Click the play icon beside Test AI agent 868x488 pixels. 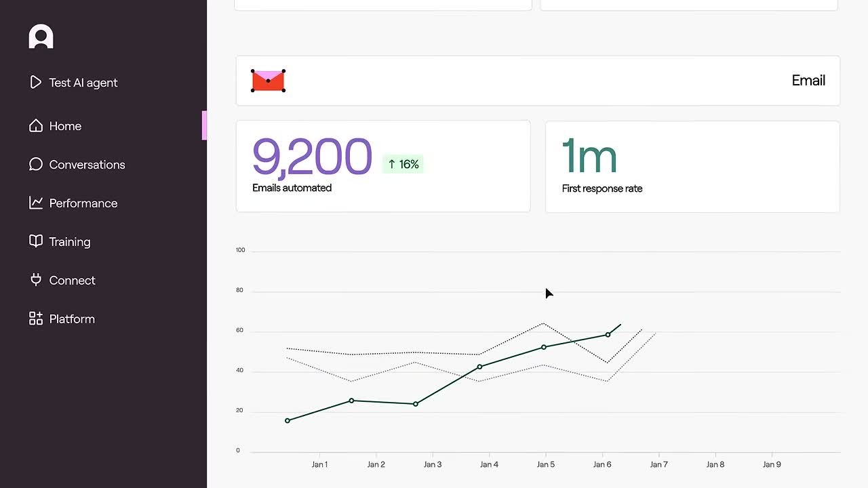[x=35, y=82]
